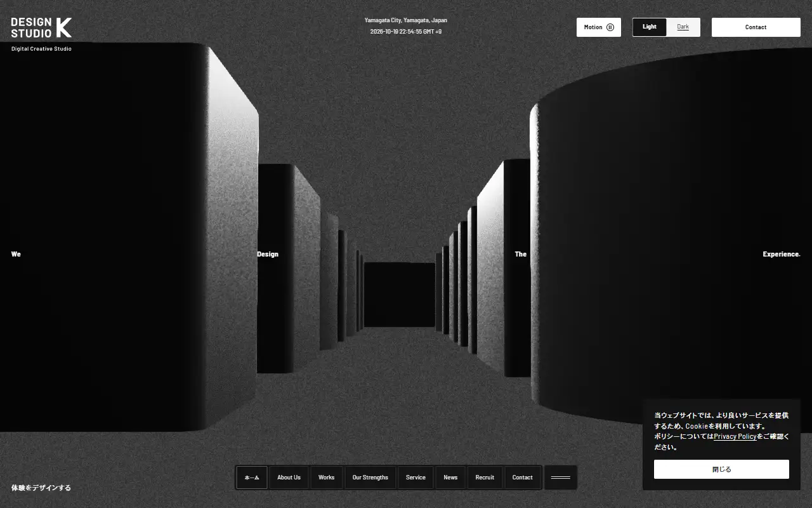Viewport: 812px width, 508px height.
Task: Open the Service nav item
Action: 416,478
